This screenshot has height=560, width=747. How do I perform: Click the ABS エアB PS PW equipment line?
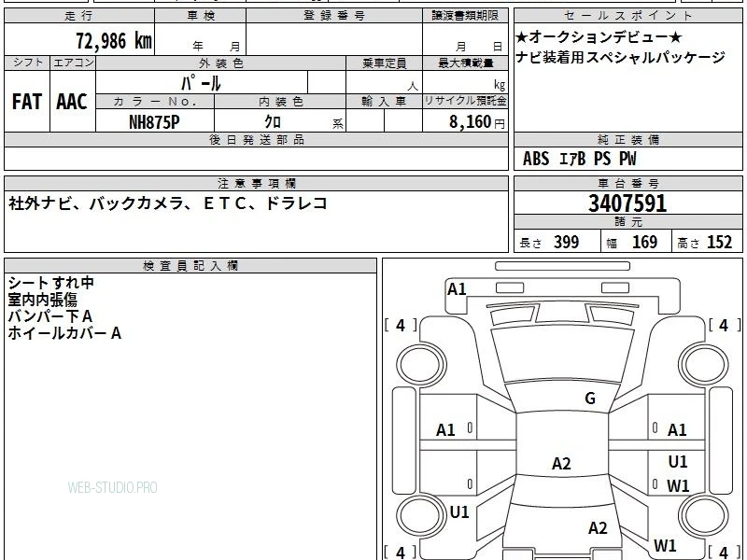coord(579,159)
